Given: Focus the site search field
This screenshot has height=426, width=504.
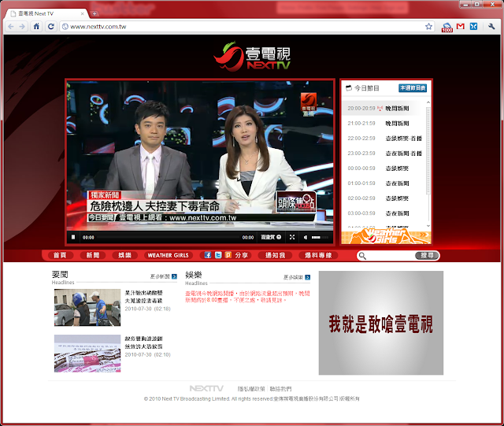Looking at the screenshot, I should (391, 256).
